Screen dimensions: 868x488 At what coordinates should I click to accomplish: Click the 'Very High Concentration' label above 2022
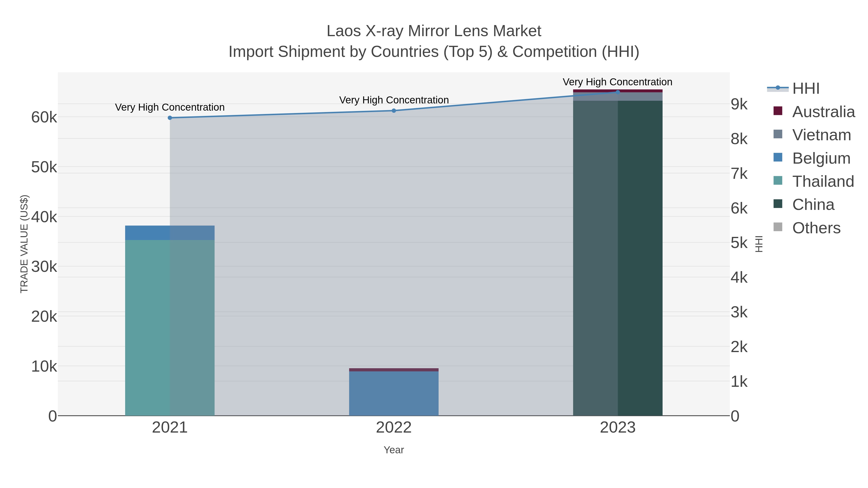[394, 100]
